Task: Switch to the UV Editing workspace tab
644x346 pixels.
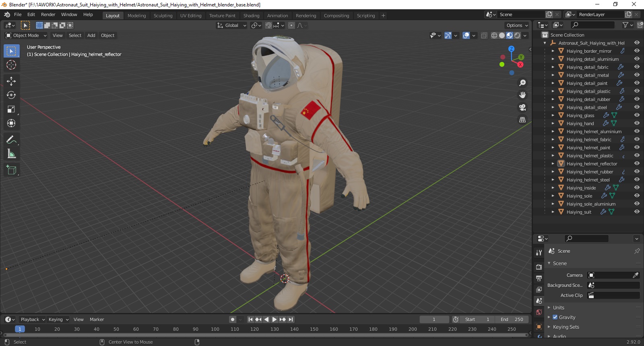Action: click(191, 16)
